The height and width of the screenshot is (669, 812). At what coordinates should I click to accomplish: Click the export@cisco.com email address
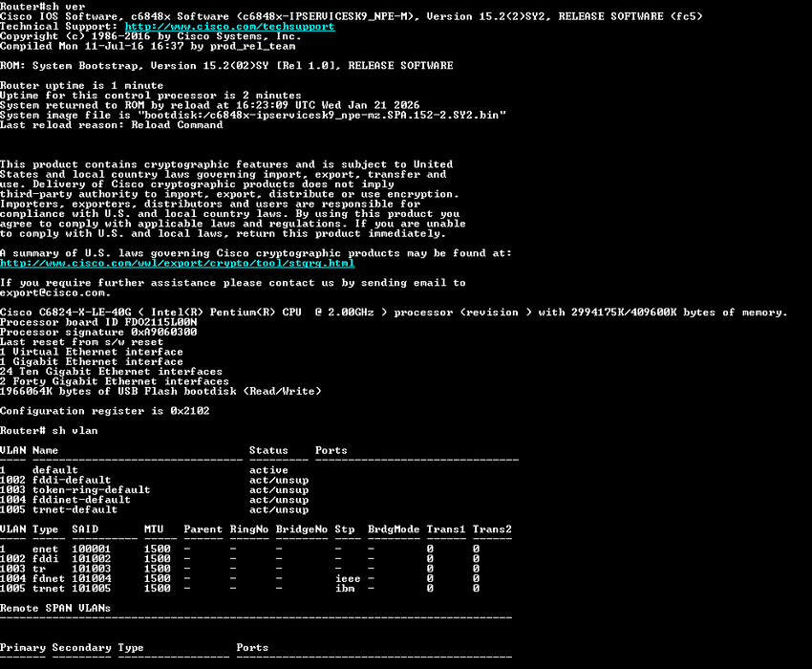[x=54, y=292]
